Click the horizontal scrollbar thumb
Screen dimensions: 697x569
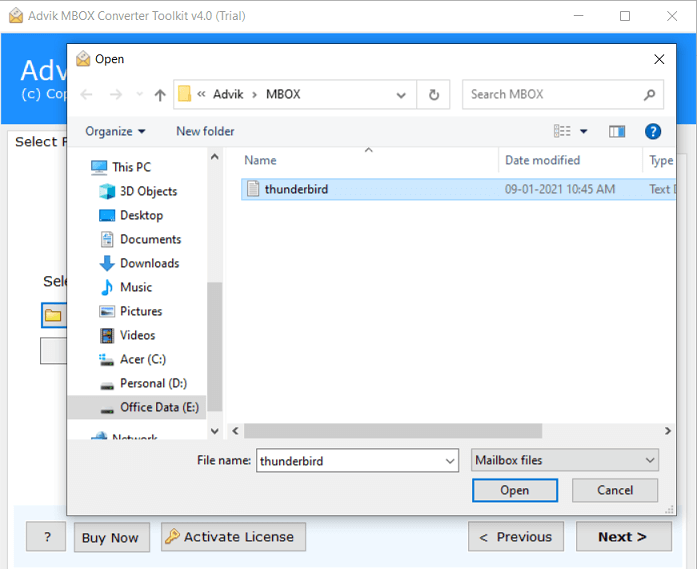[x=393, y=431]
